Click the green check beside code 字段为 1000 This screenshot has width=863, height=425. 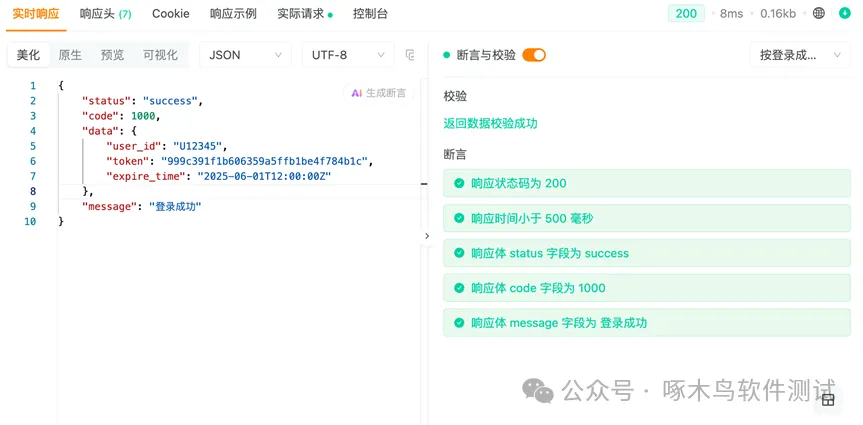pyautogui.click(x=459, y=288)
